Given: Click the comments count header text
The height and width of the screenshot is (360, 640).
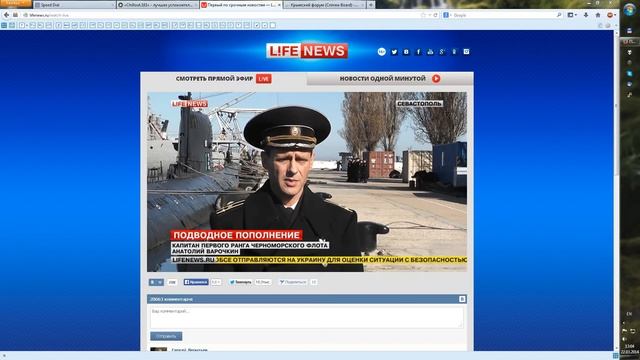Looking at the screenshot, I should [x=171, y=299].
